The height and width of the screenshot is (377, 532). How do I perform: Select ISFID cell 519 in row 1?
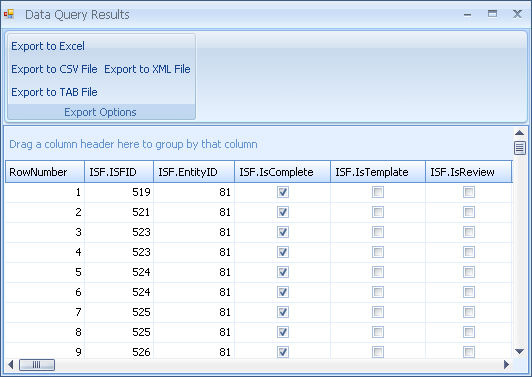click(x=119, y=192)
